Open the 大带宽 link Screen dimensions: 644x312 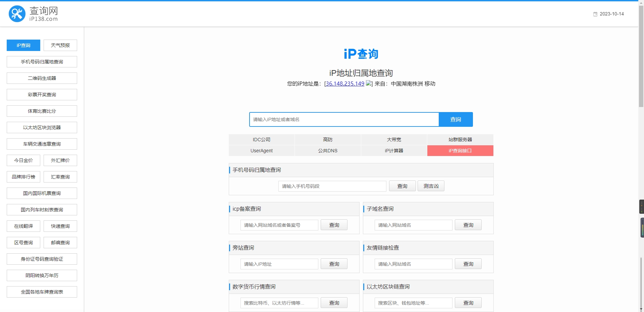[394, 140]
